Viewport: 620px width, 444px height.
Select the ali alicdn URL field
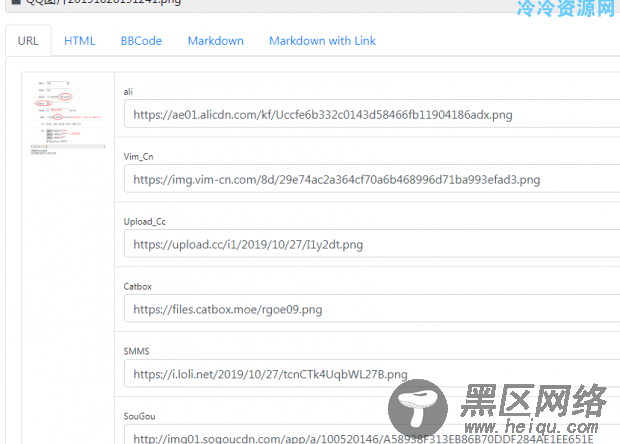pos(372,114)
